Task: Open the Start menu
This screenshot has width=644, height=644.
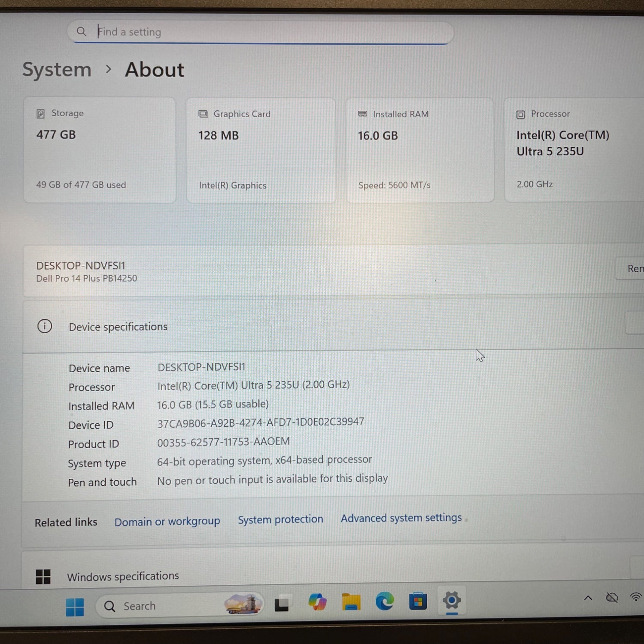Action: click(x=75, y=606)
